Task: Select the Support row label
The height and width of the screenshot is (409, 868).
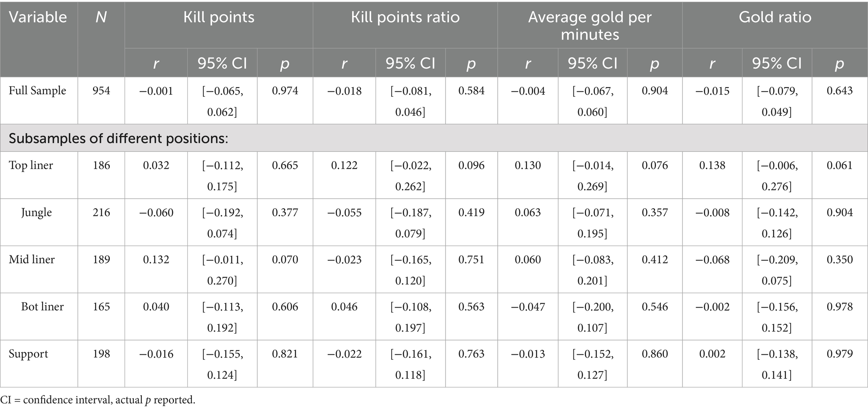Action: (x=29, y=354)
